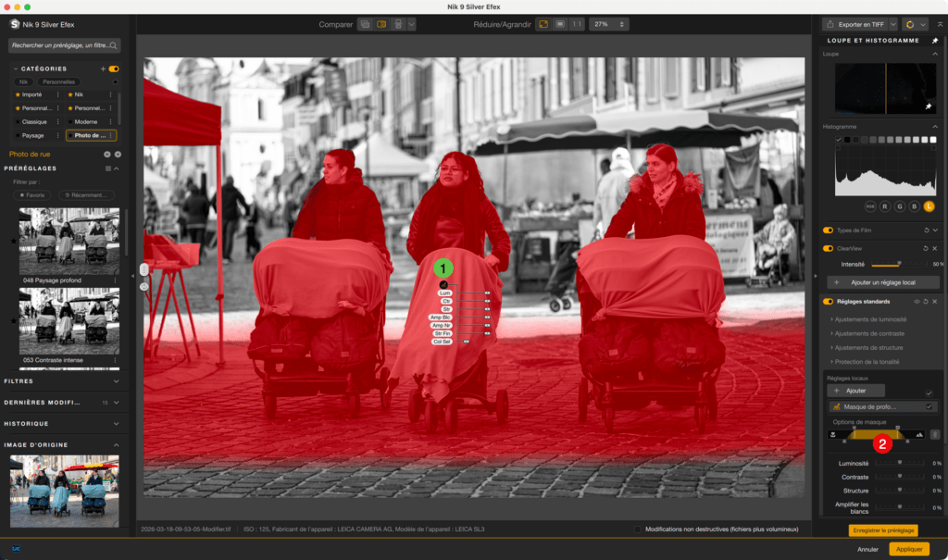
Task: Turn off the Réglages standards toggle
Action: pos(828,302)
